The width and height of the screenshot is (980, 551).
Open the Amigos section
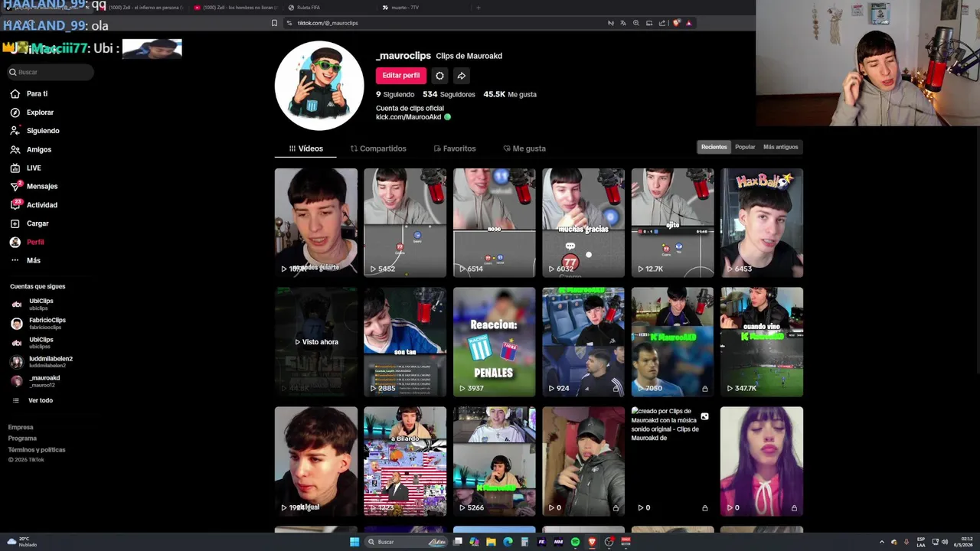(x=31, y=149)
